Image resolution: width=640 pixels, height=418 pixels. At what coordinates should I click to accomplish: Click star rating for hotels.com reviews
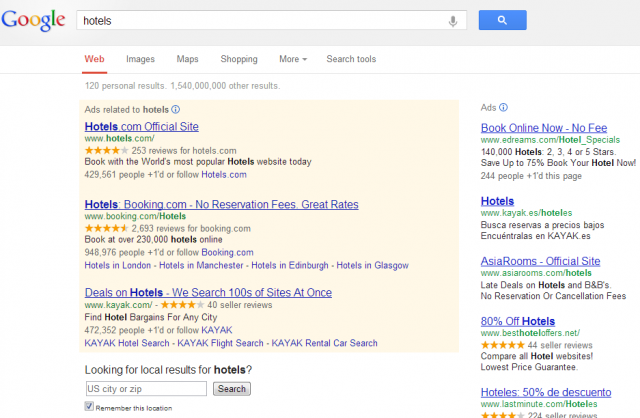107,151
